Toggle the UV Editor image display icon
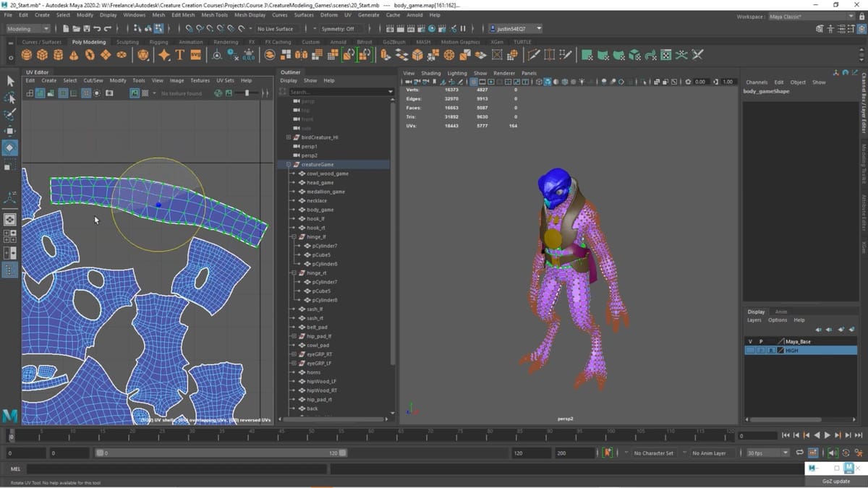The width and height of the screenshot is (868, 488). coord(135,93)
